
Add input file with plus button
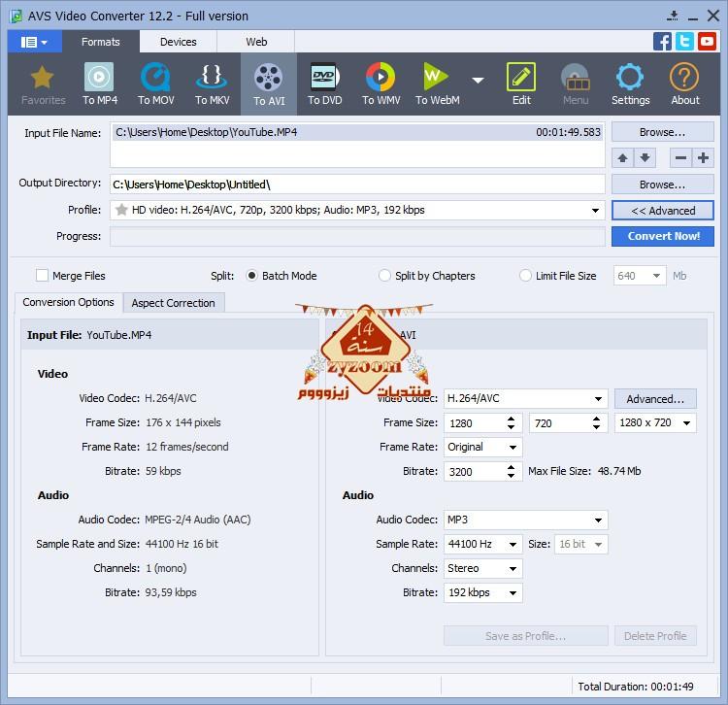pos(703,158)
